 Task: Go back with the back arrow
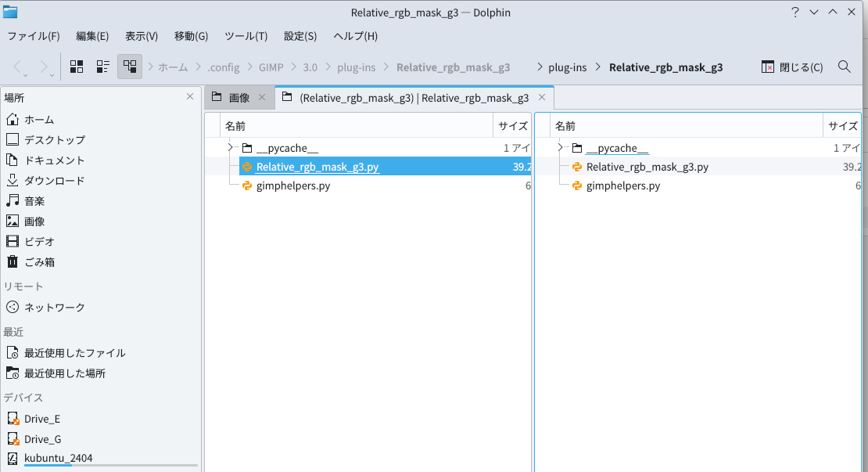(x=17, y=67)
